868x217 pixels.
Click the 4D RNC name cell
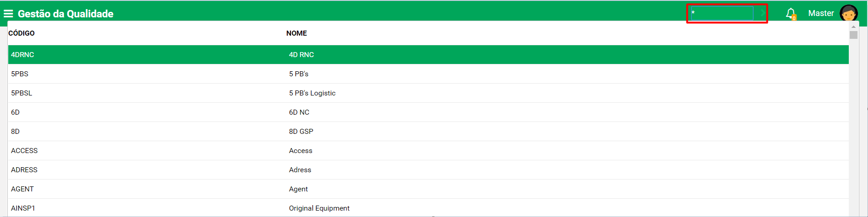pos(301,55)
